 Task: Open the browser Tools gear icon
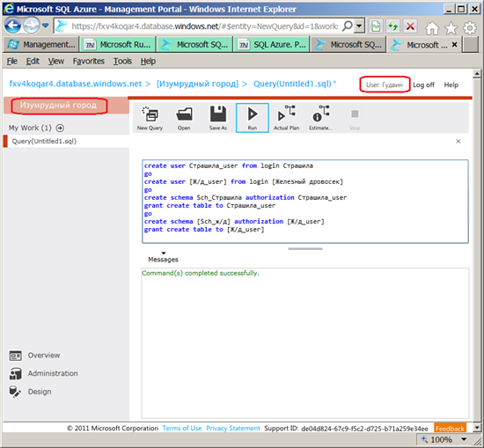click(470, 28)
